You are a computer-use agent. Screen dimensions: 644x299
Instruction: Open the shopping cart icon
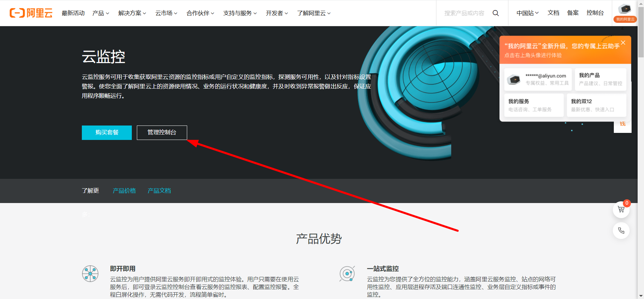pyautogui.click(x=621, y=209)
